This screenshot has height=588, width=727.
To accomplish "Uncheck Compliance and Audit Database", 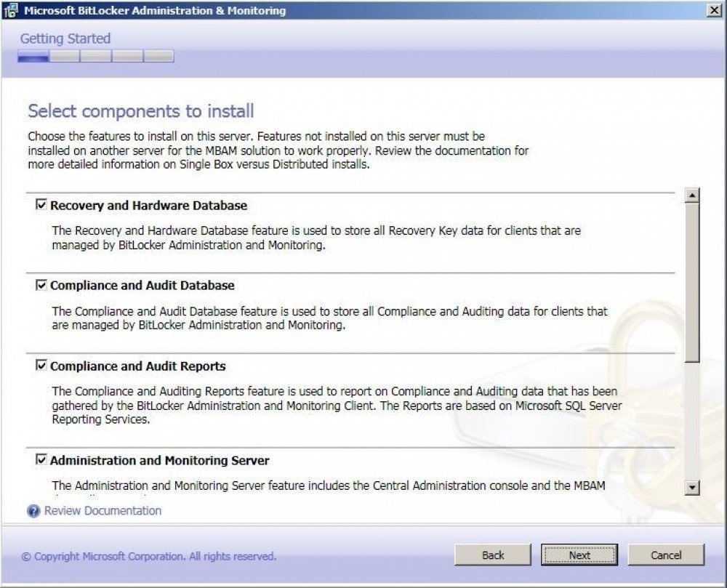I will pyautogui.click(x=41, y=285).
